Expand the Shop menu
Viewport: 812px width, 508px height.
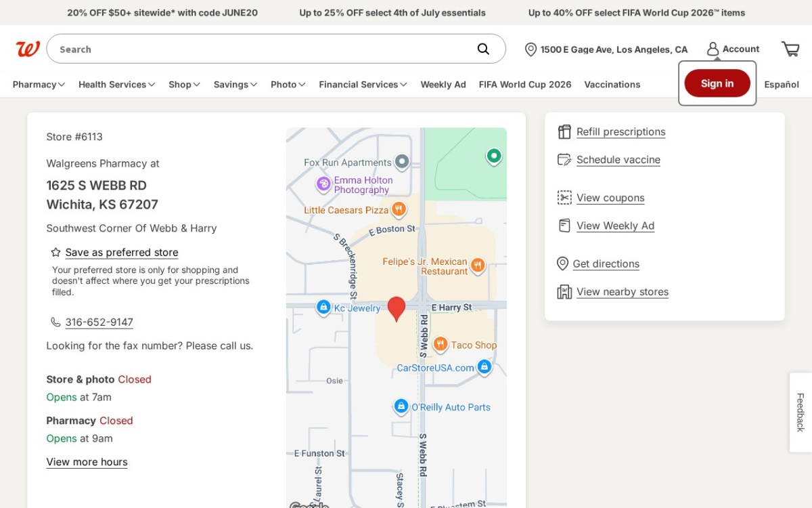(184, 85)
